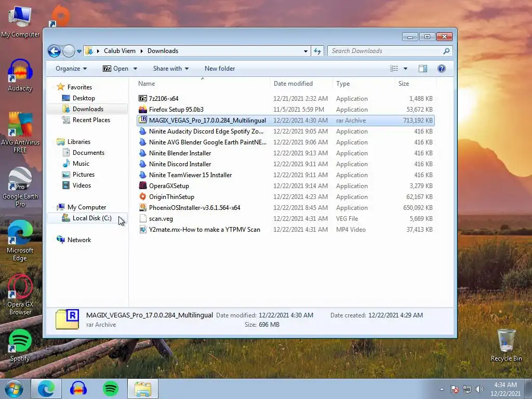Viewport: 532px width, 399px height.
Task: Select the MAGIX_VEGAS_Pro rar archive icon
Action: (x=143, y=120)
